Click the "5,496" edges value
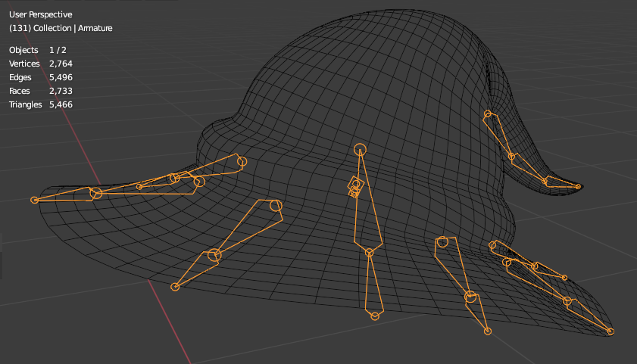This screenshot has width=637, height=364. (x=61, y=77)
